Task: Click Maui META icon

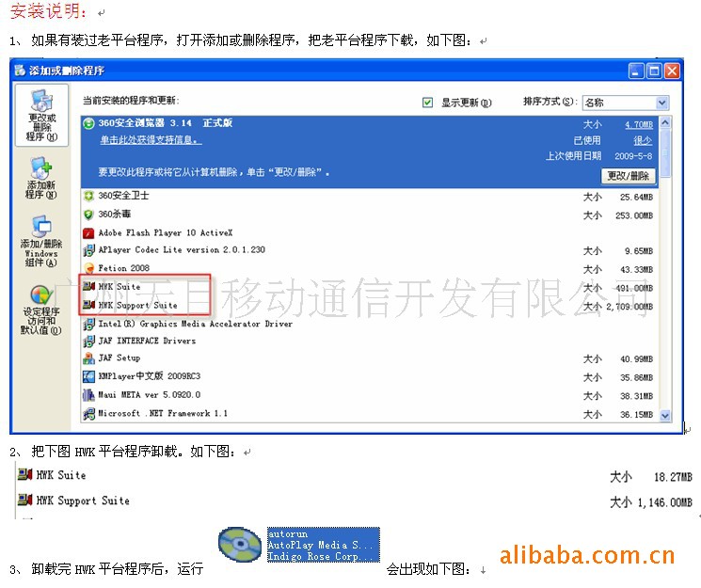Action: [x=88, y=395]
